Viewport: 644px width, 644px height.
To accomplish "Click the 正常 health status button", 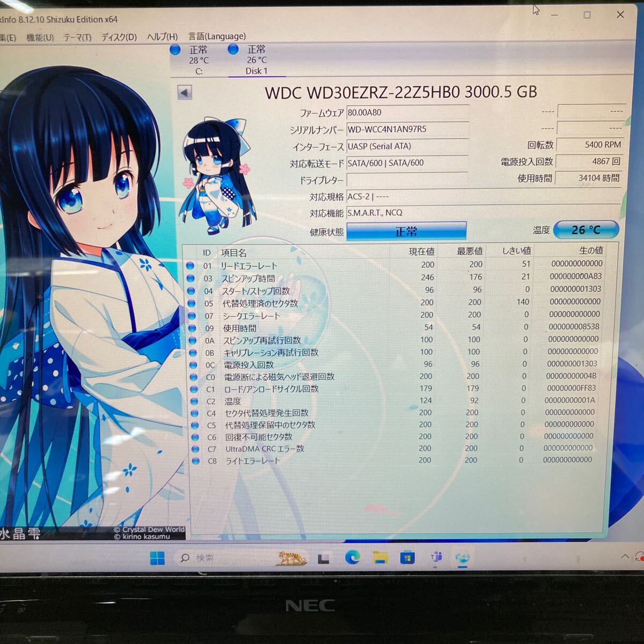I will [x=406, y=231].
